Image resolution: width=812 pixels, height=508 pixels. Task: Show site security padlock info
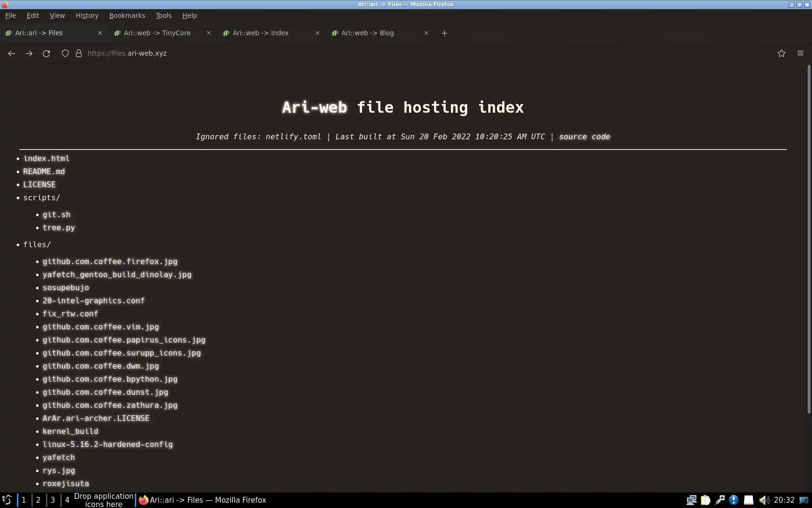[79, 53]
